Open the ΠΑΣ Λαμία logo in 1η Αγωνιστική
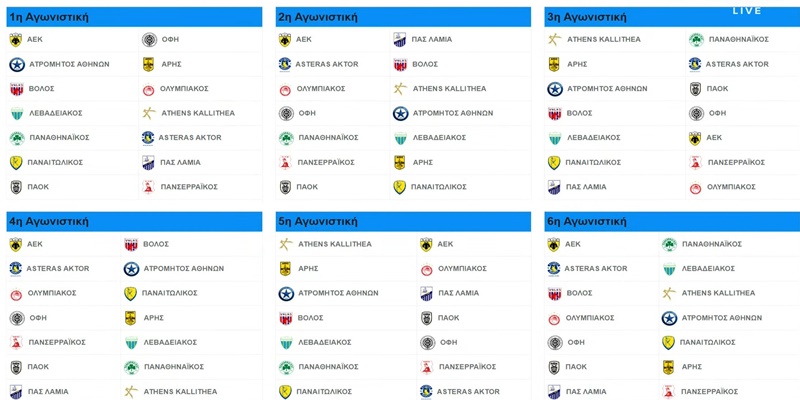The height and width of the screenshot is (400, 800). [x=148, y=162]
